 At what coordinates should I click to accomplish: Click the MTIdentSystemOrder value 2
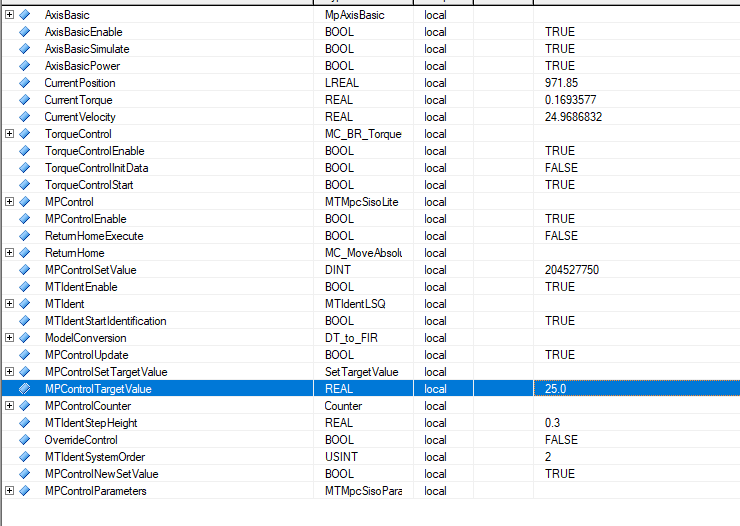(x=548, y=457)
